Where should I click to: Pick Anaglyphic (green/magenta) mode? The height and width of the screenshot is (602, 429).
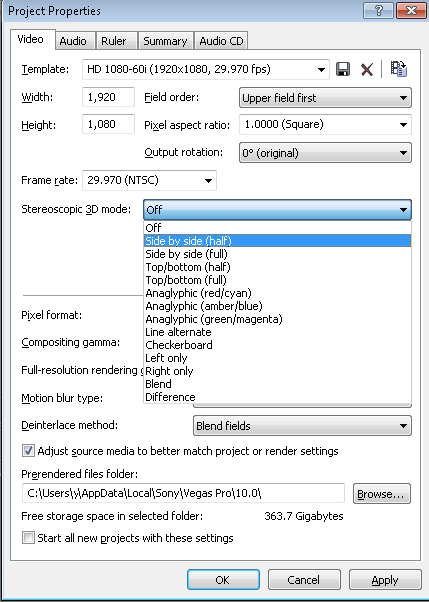[x=277, y=319]
